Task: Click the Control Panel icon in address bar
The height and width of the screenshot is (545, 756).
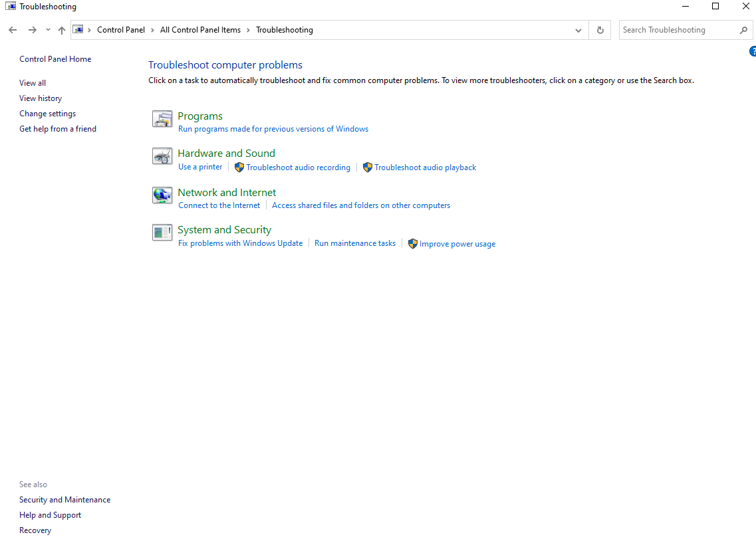Action: (78, 30)
